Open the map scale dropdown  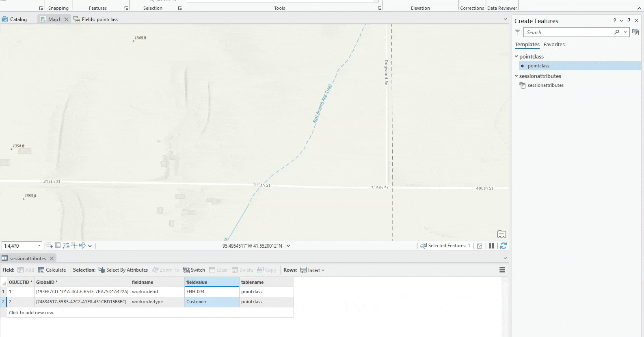point(39,246)
